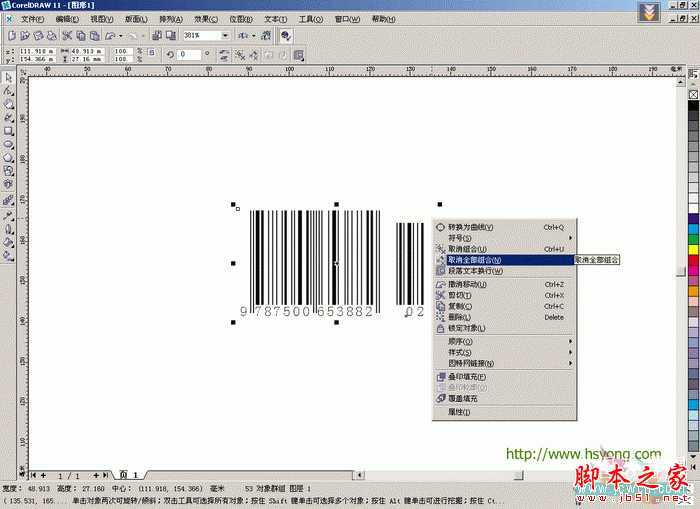Viewport: 700px width, 509px height.
Task: Click the Save toolbar icon
Action: tap(38, 35)
